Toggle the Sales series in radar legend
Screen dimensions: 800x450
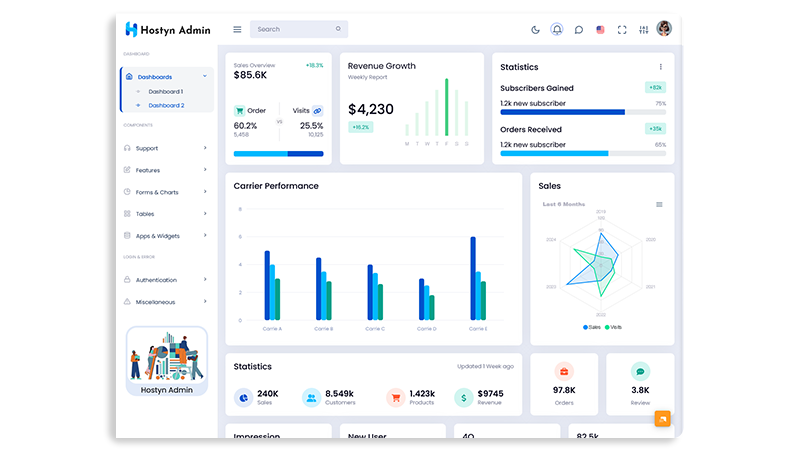[x=591, y=327]
